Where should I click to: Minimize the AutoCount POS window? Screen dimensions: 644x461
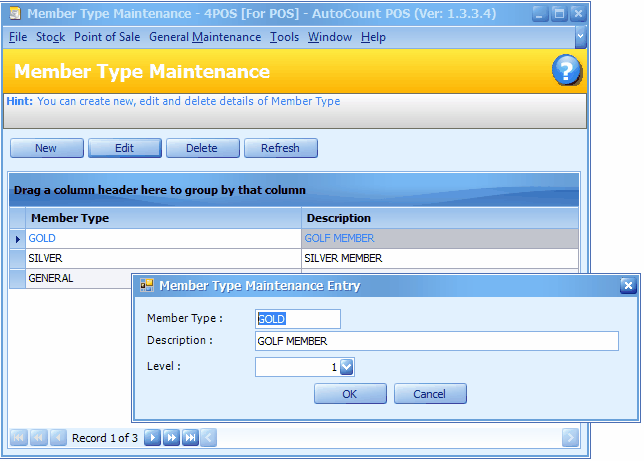click(540, 14)
